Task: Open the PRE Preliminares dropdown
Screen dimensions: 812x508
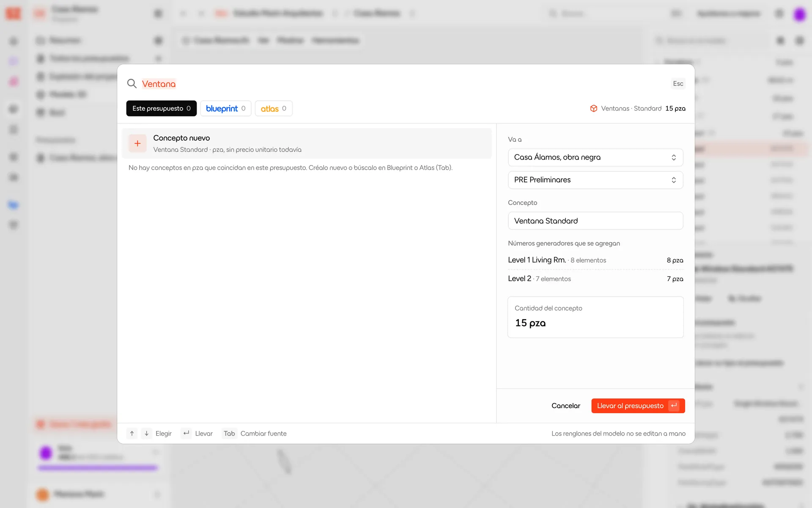Action: [595, 180]
